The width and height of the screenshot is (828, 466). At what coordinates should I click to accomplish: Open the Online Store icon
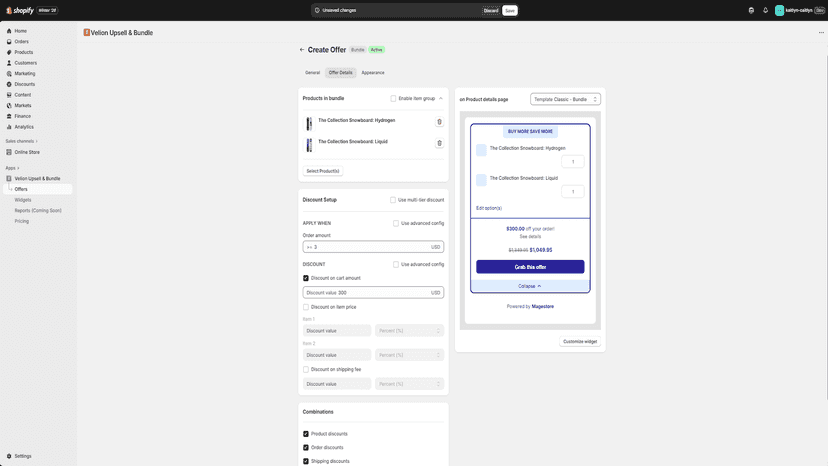(9, 152)
